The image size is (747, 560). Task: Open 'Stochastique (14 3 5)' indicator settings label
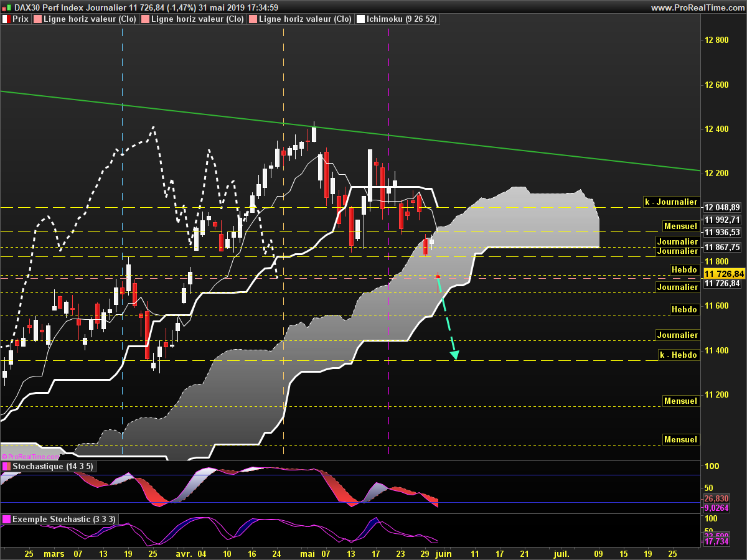[52, 466]
